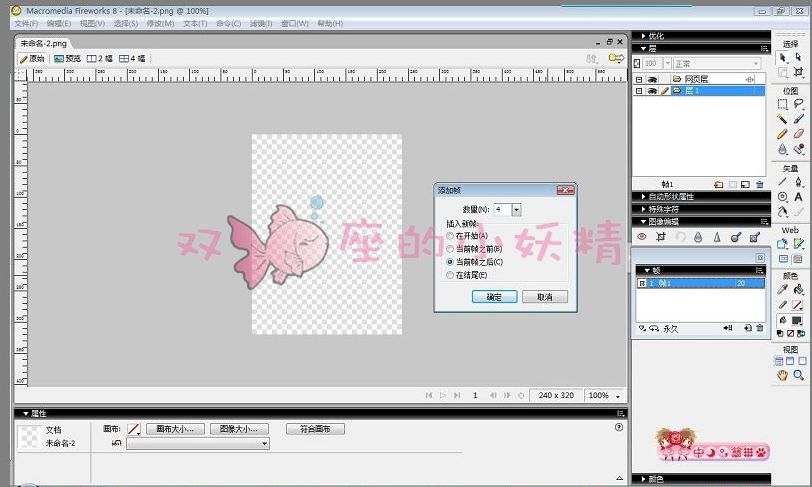Select the Pen tool
This screenshot has height=487, width=812.
pyautogui.click(x=799, y=182)
